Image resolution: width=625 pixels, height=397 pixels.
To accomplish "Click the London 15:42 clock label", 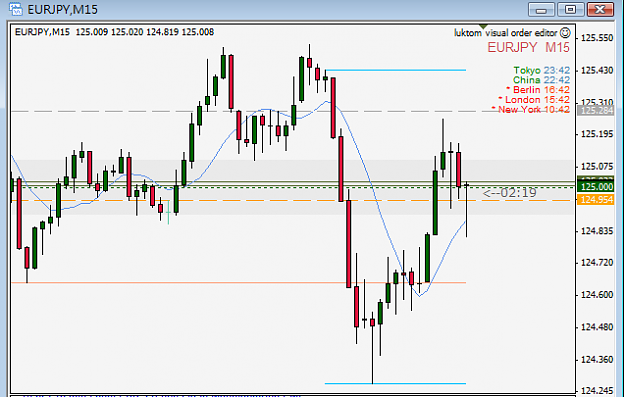I will coord(534,100).
